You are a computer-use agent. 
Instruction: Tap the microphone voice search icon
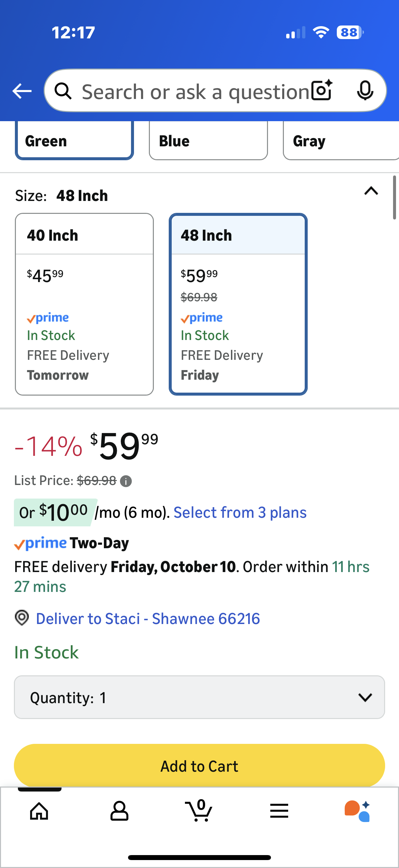pyautogui.click(x=365, y=91)
